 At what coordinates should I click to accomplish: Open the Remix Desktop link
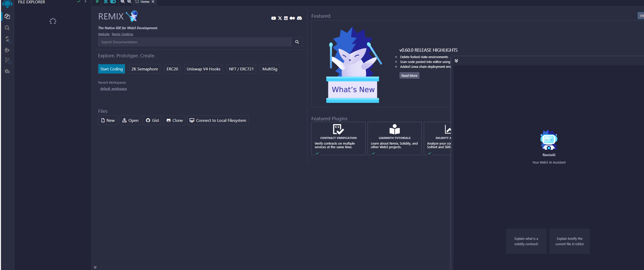[x=122, y=34]
